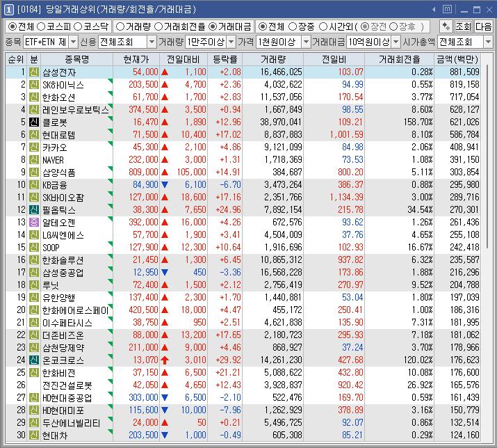Sort by 순위 column header
Image resolution: width=497 pixels, height=448 pixels.
tap(16, 59)
